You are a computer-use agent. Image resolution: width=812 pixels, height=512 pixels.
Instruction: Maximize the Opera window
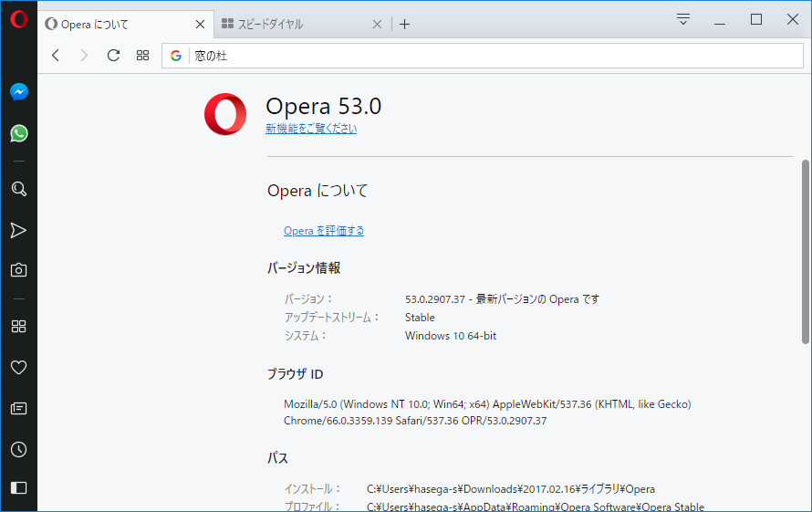click(756, 20)
